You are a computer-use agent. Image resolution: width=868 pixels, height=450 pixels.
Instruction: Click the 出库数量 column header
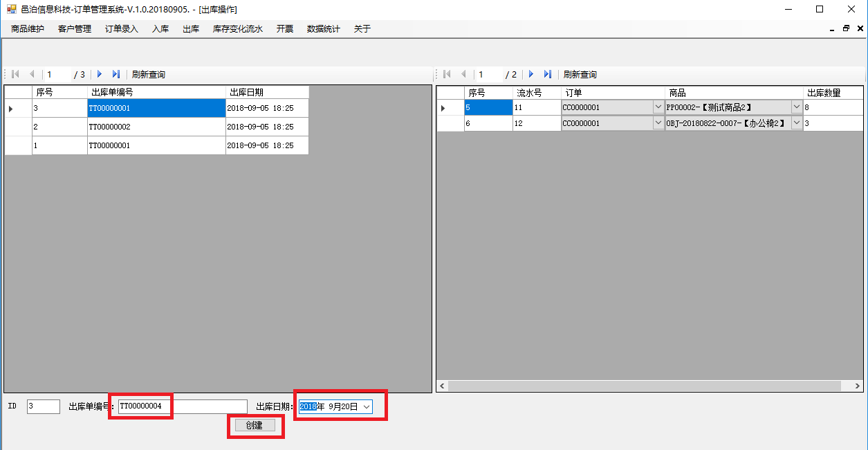click(x=833, y=93)
